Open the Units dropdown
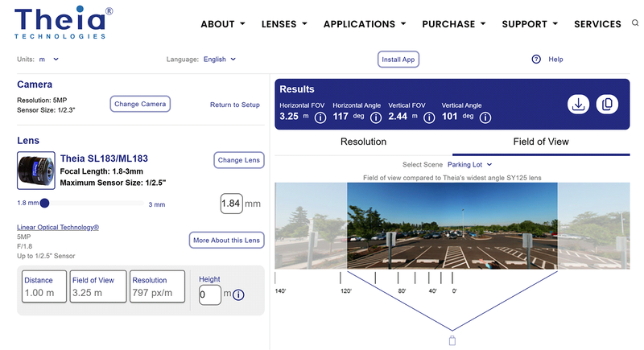 click(48, 59)
